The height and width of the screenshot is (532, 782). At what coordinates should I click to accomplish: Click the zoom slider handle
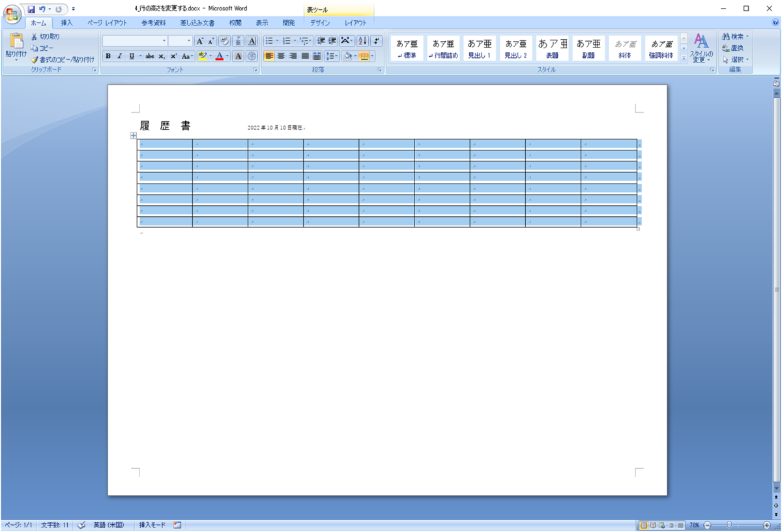coord(729,525)
